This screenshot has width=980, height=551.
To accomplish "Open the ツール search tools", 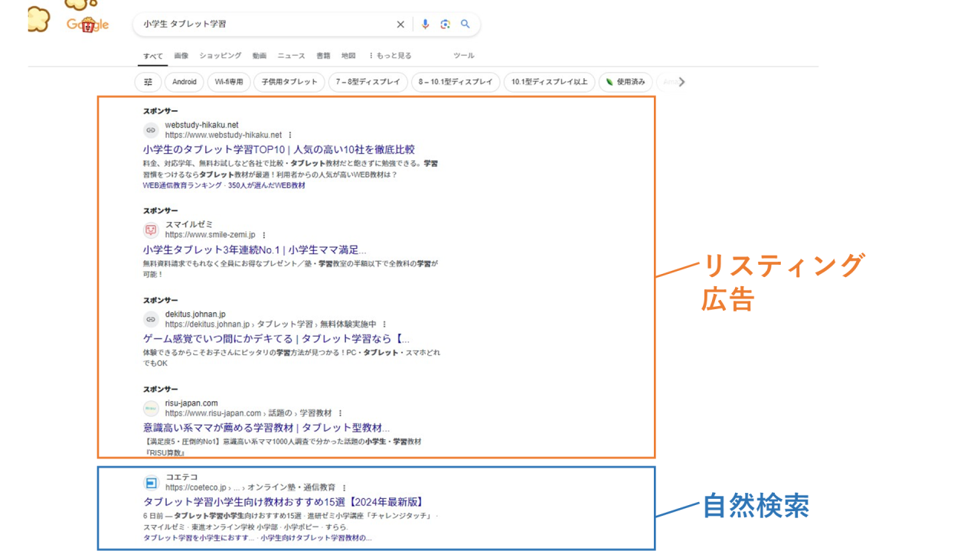I will [464, 56].
